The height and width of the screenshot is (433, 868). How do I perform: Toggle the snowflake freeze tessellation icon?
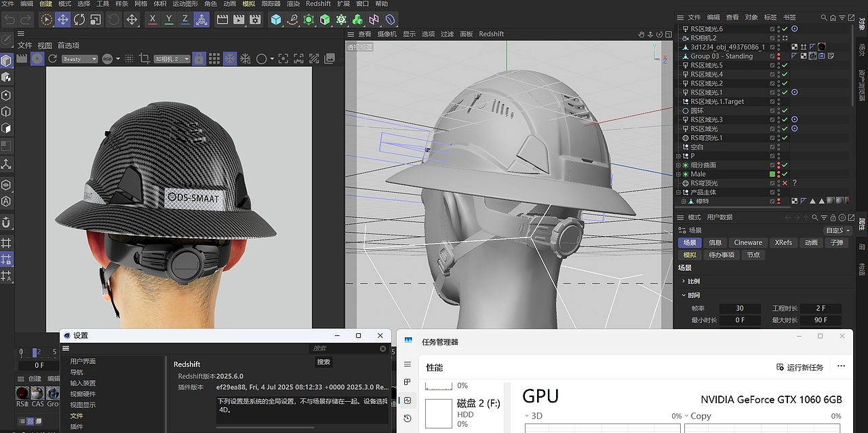(230, 59)
